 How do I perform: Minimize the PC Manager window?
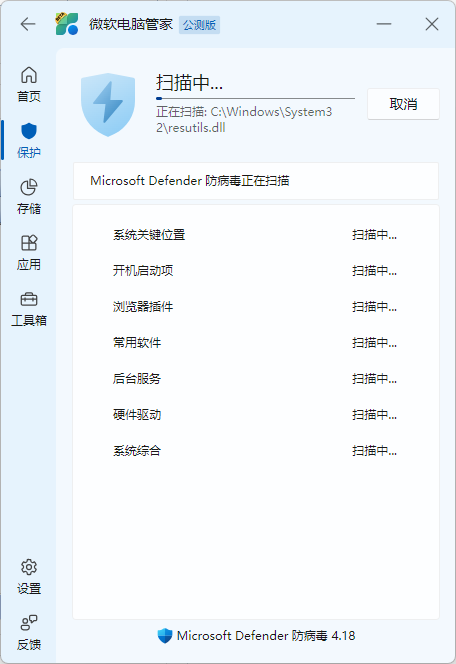coord(384,24)
